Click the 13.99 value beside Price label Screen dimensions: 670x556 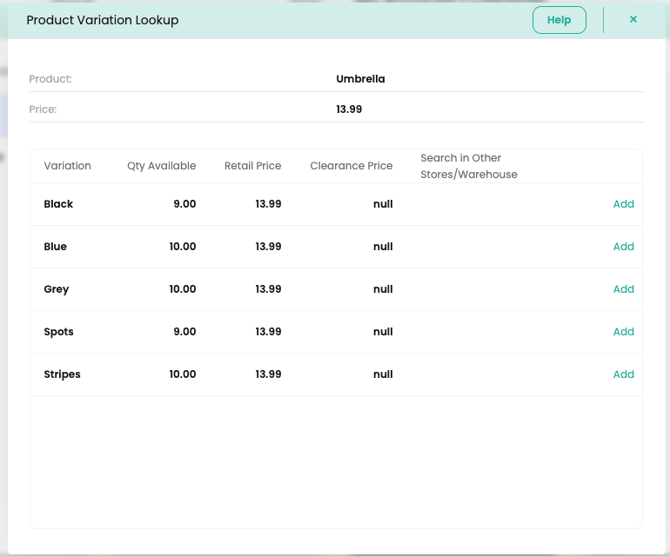pyautogui.click(x=349, y=109)
